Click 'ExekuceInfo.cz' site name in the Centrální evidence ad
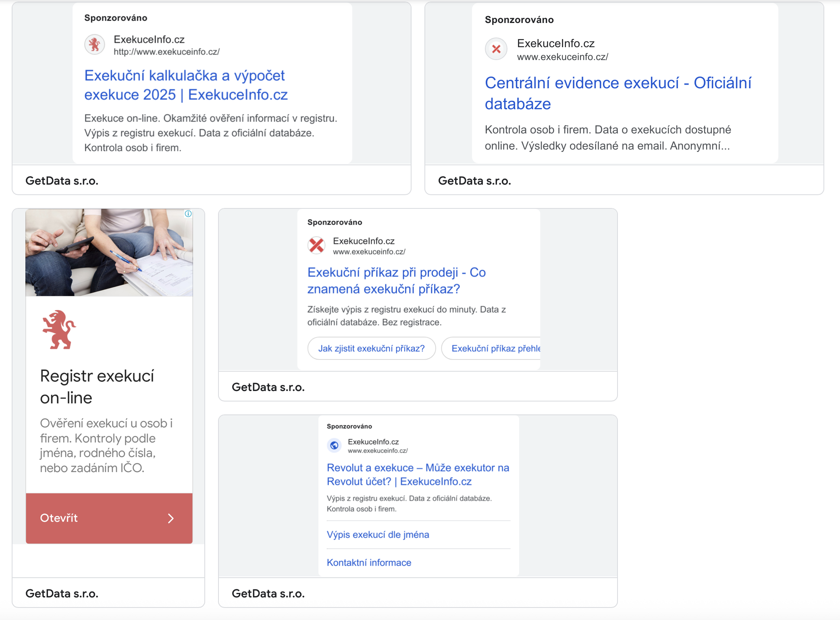This screenshot has height=620, width=840. tap(556, 43)
